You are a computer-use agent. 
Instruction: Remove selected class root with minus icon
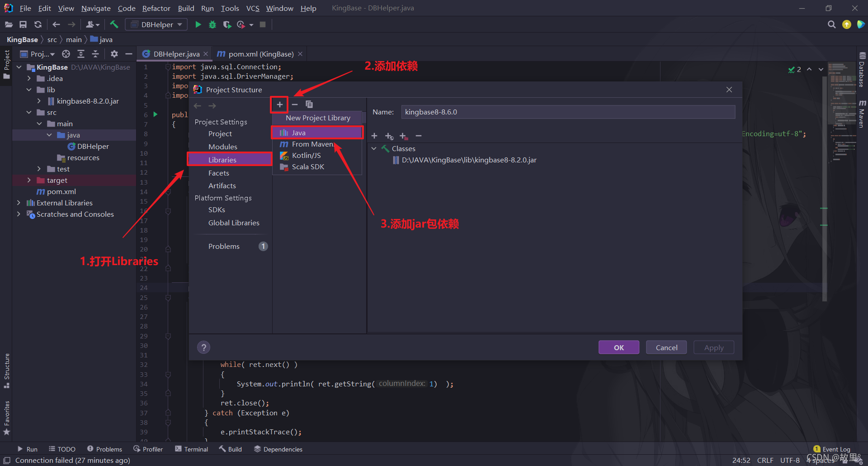pos(419,136)
